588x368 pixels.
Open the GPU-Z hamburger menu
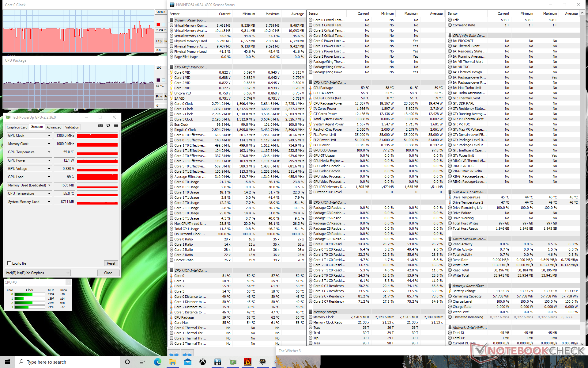tap(116, 125)
